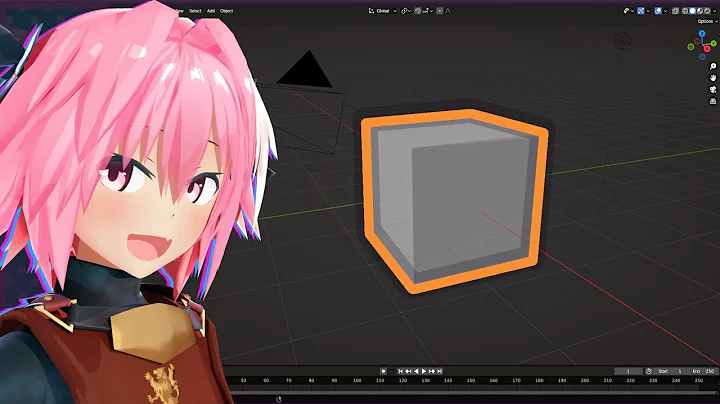
Task: Toggle proportional editing
Action: (x=440, y=11)
